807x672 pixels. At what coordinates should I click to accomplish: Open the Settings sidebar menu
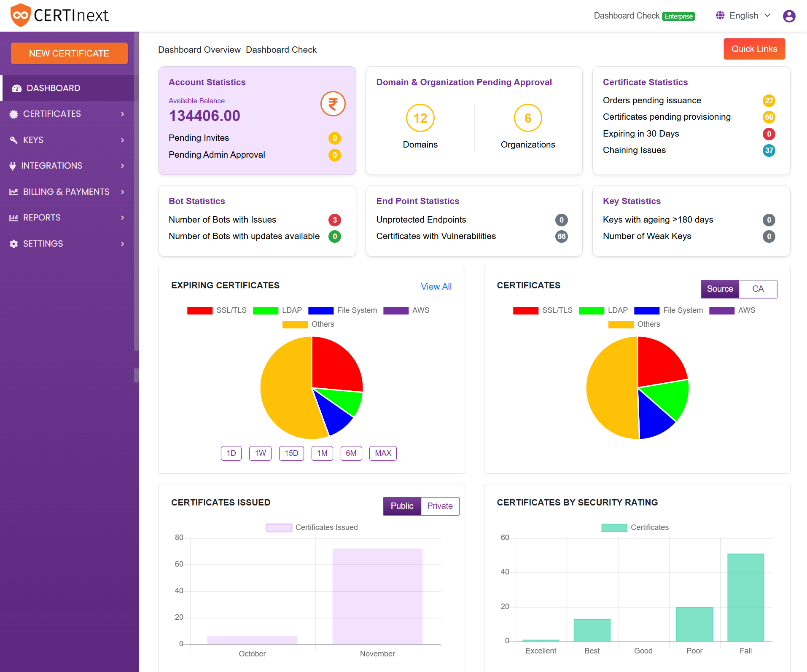(x=67, y=244)
